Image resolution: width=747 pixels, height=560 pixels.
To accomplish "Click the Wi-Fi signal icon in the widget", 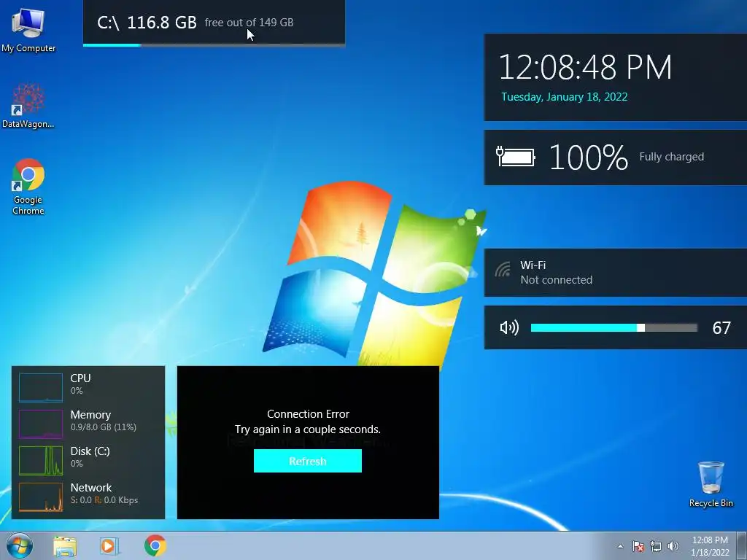I will [503, 270].
